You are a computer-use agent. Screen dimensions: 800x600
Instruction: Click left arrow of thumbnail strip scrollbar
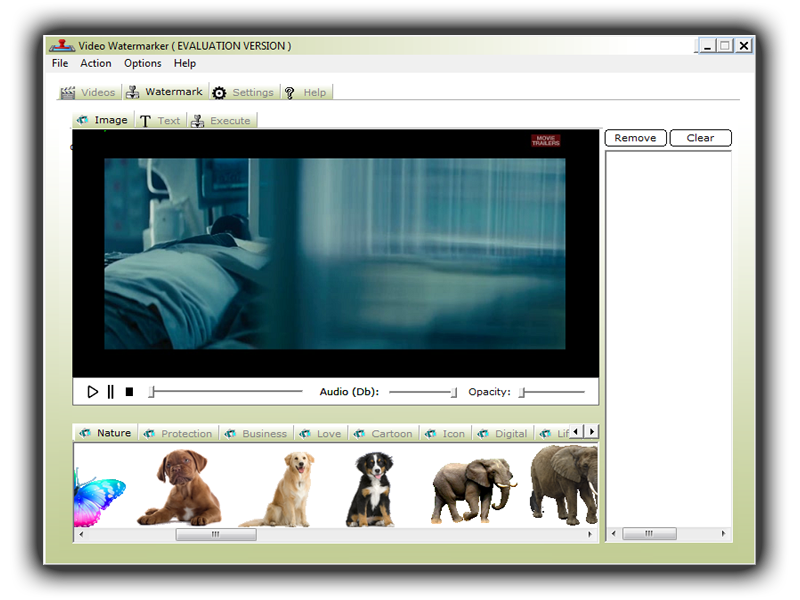[81, 534]
